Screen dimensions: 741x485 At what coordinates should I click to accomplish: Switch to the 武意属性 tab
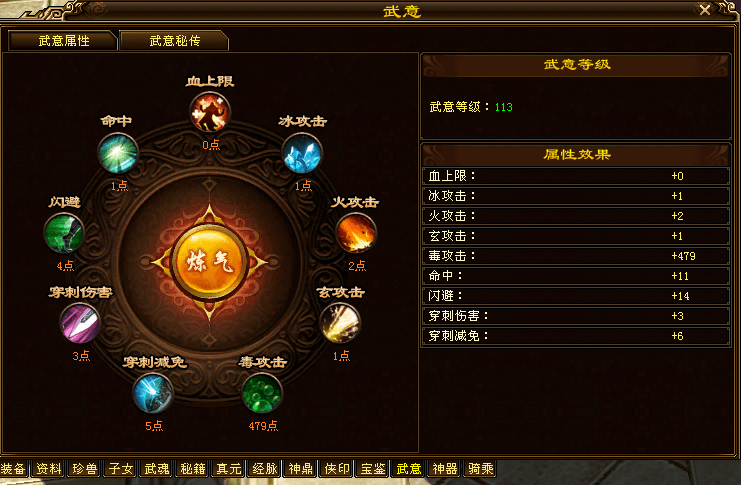pyautogui.click(x=63, y=41)
